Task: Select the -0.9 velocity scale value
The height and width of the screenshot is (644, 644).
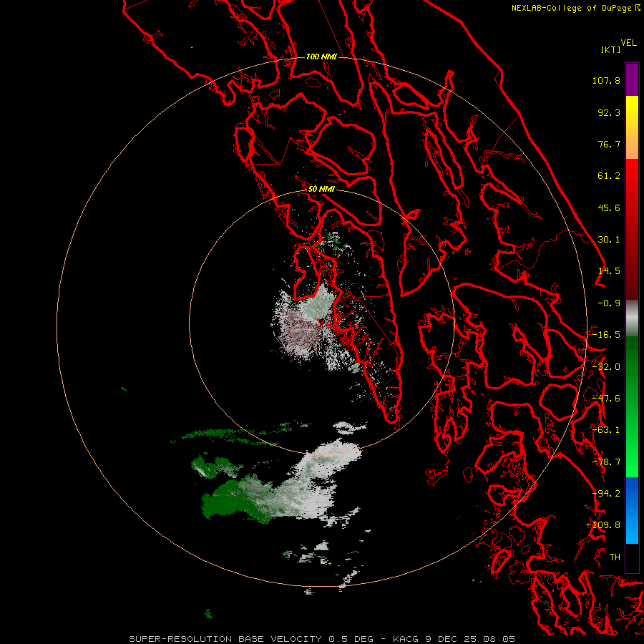Action: click(x=609, y=303)
